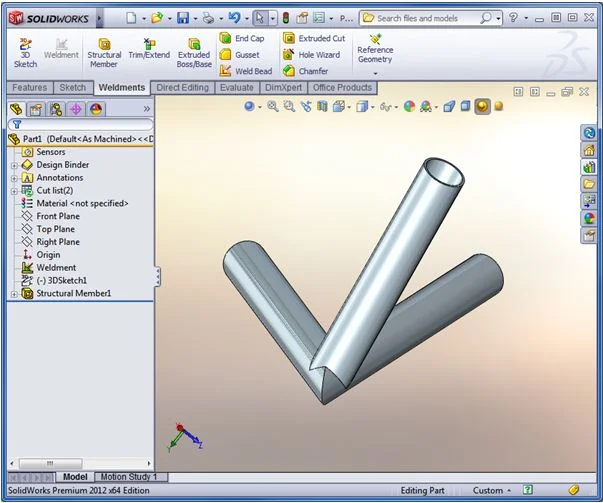Click the Print icon

point(208,18)
